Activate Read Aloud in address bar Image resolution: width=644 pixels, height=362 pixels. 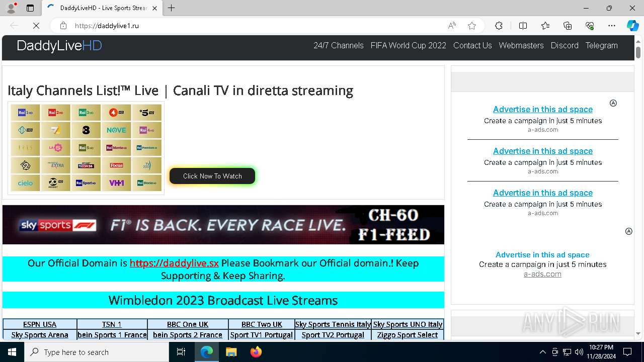(452, 26)
